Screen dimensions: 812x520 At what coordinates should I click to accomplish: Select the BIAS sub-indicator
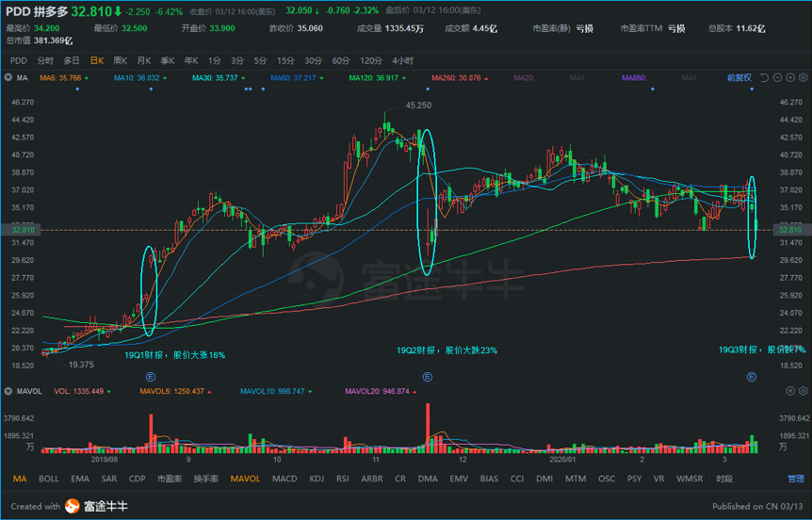click(x=489, y=479)
